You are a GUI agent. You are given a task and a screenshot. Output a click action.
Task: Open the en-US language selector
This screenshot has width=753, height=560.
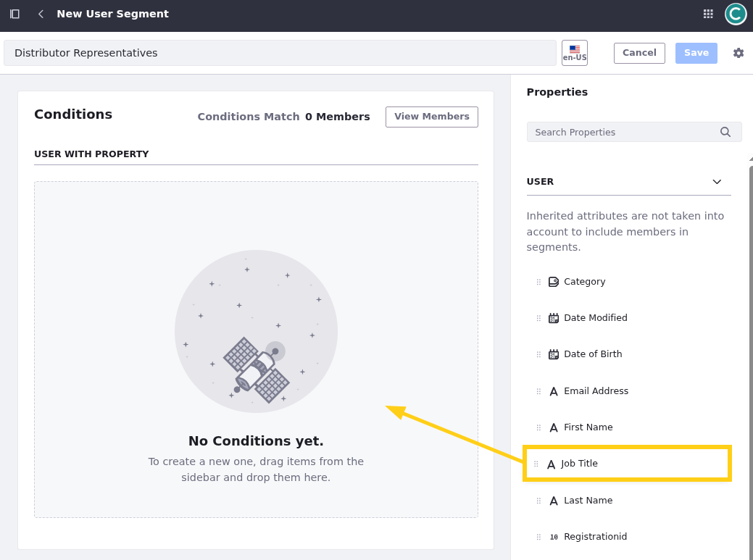(575, 53)
